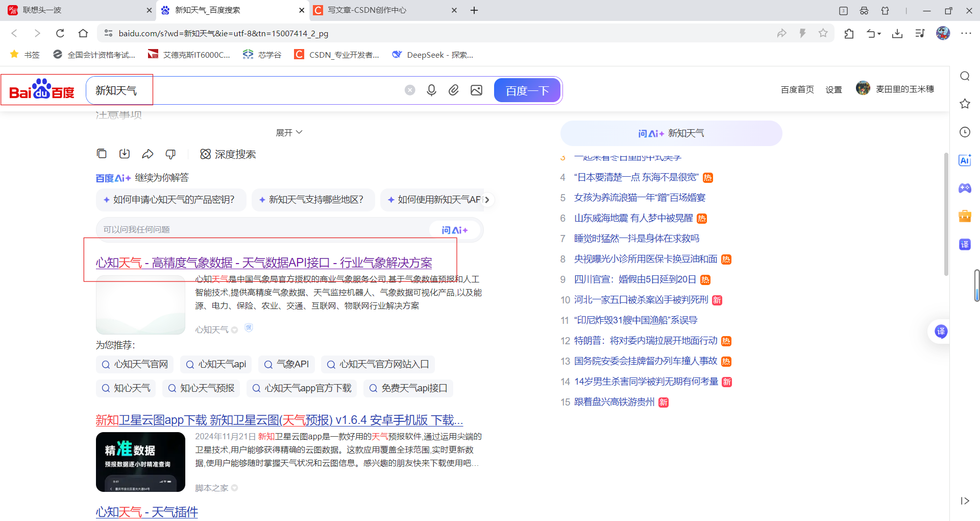Bookmark this page with the star
The height and width of the screenshot is (521, 980).
coord(823,33)
